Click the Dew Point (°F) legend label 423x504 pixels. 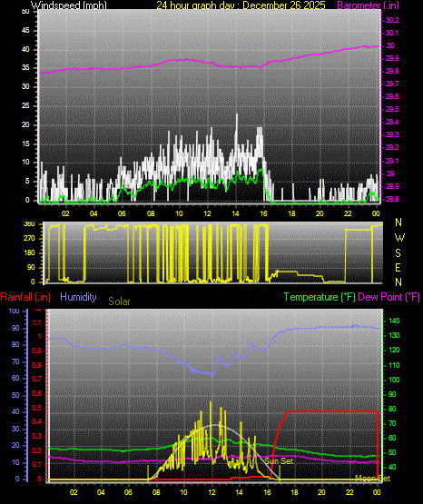(x=389, y=297)
